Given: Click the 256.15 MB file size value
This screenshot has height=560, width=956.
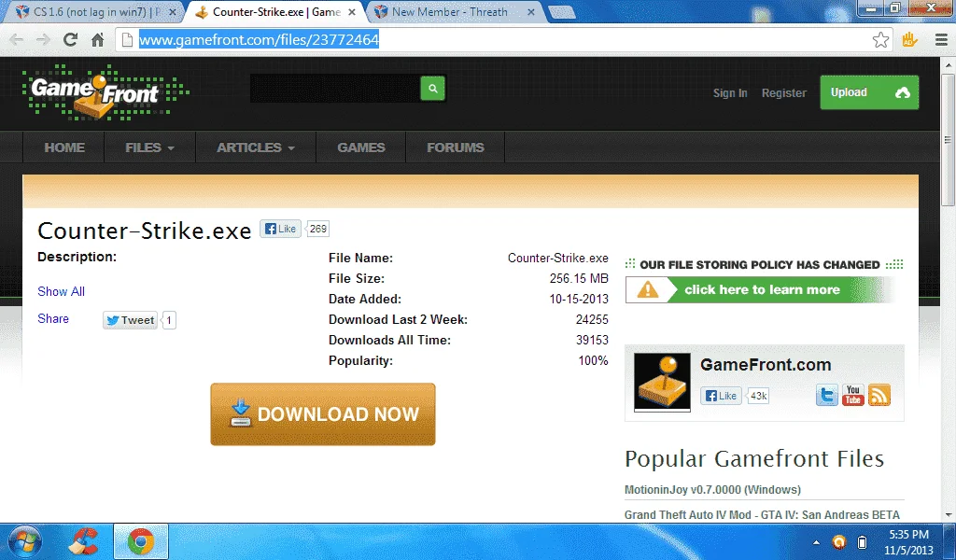Looking at the screenshot, I should (x=579, y=278).
